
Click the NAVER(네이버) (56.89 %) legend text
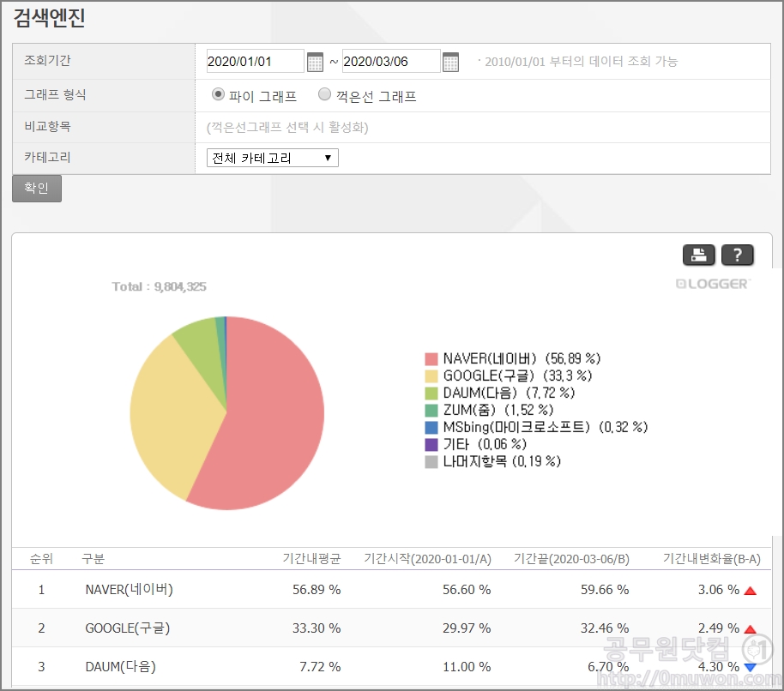click(x=522, y=358)
